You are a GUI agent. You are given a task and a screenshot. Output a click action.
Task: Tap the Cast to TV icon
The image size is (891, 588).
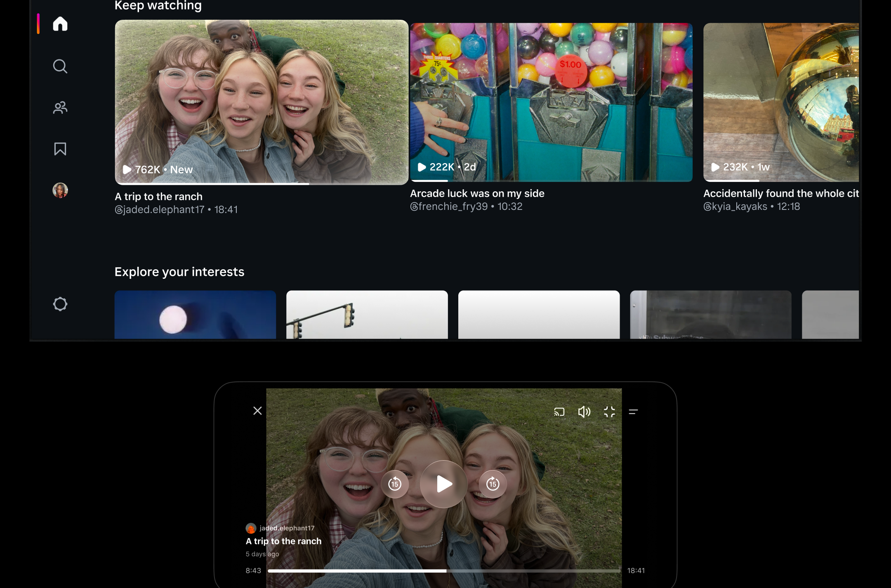click(559, 412)
